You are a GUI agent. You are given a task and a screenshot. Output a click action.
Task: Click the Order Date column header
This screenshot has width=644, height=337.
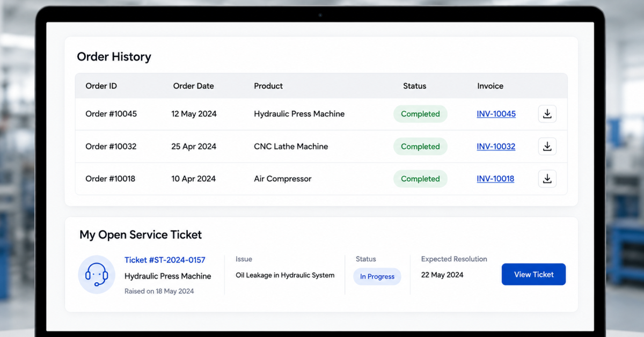pyautogui.click(x=193, y=86)
